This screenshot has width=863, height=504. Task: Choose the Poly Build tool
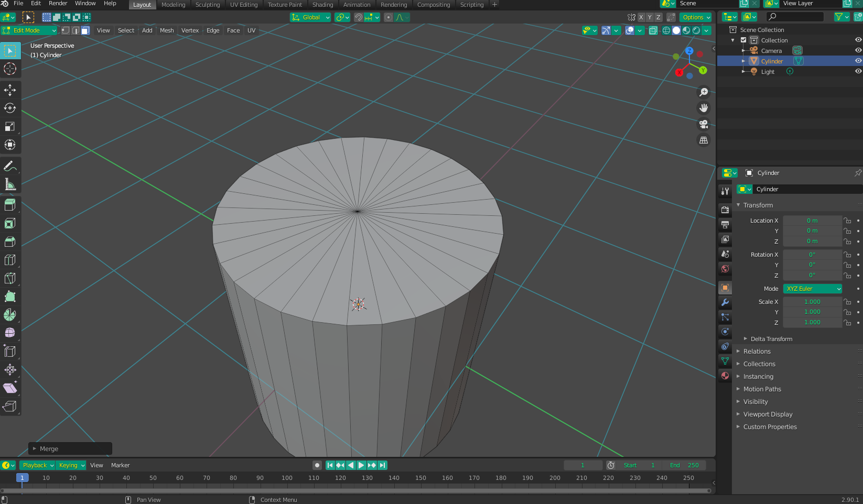[10, 297]
